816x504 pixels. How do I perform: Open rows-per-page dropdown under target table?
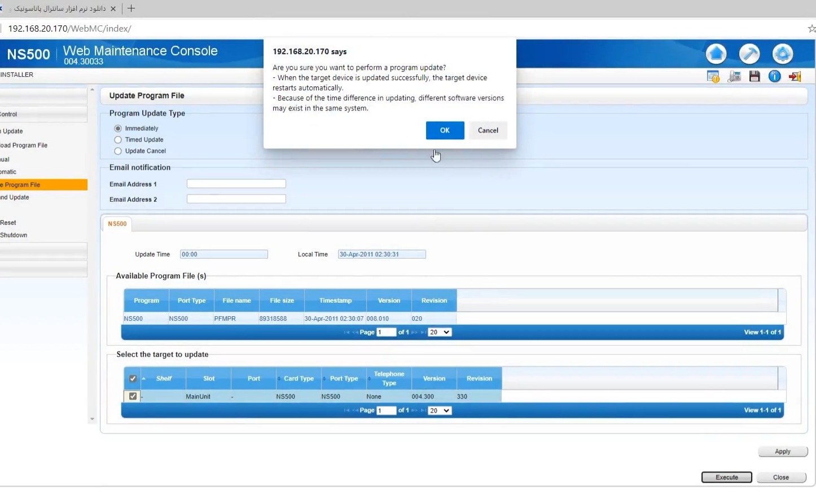(439, 410)
